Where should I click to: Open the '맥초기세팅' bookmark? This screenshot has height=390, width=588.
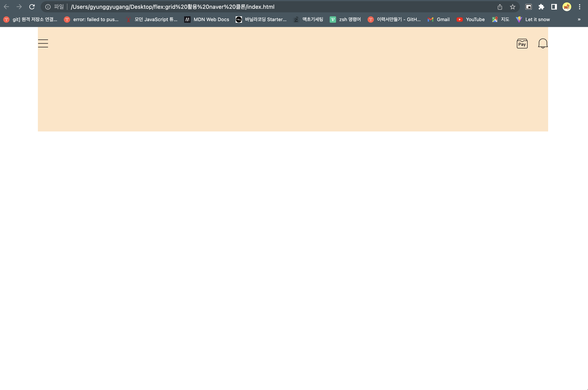coord(308,19)
